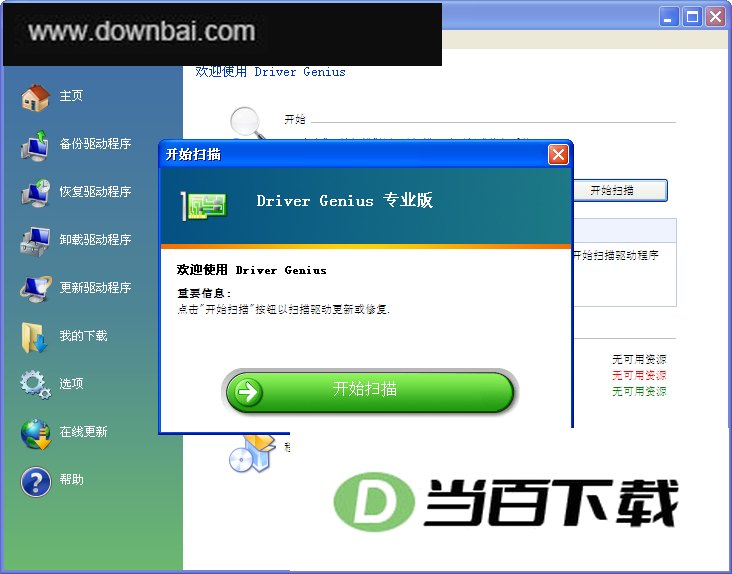Click the 开始扫描驱动程序 text in main window
The image size is (732, 574).
pyautogui.click(x=616, y=255)
